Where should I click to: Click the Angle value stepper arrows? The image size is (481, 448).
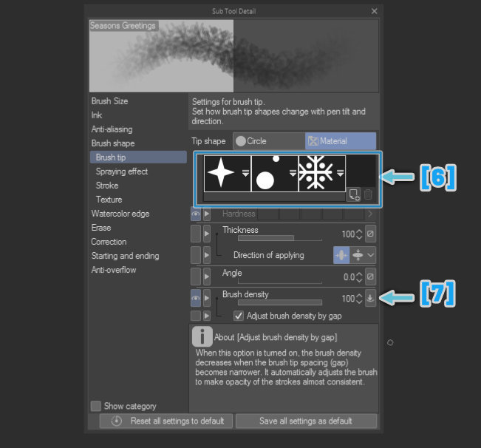tap(359, 277)
